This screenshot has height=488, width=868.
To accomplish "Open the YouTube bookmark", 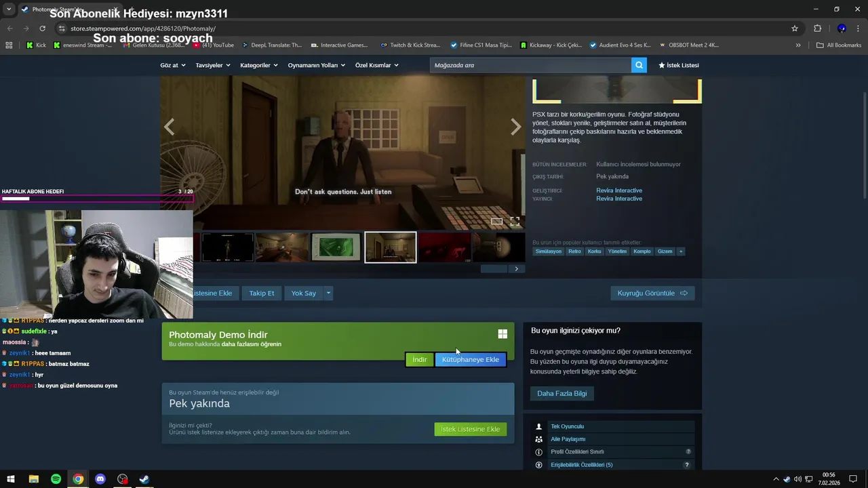I will (x=214, y=45).
